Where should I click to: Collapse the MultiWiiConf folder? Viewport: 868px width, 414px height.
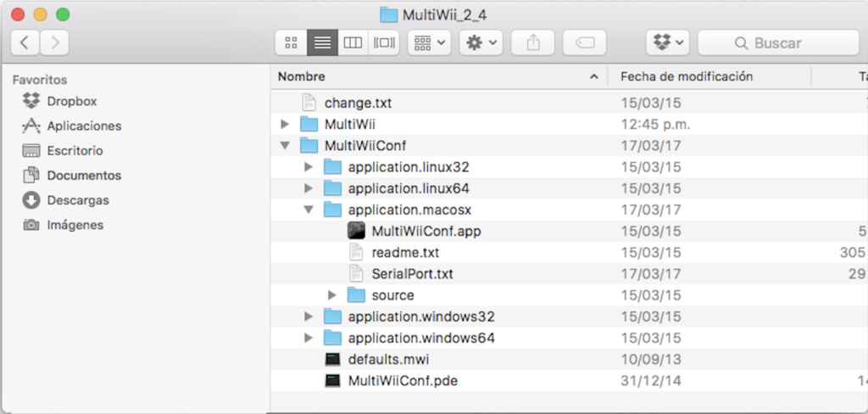[285, 146]
